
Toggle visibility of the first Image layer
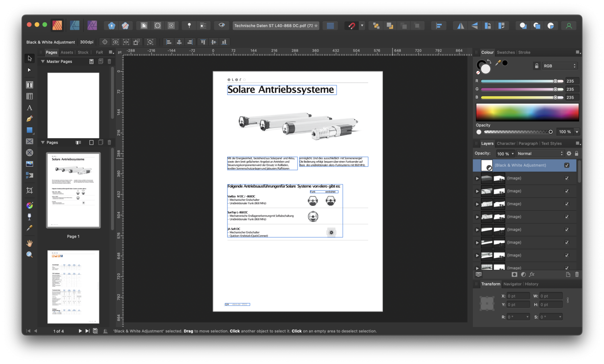pyautogui.click(x=567, y=178)
